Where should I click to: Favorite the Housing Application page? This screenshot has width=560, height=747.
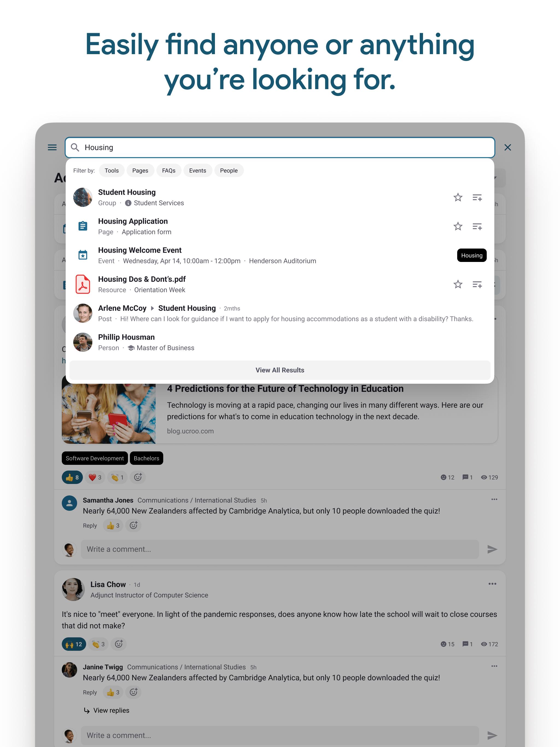[458, 226]
